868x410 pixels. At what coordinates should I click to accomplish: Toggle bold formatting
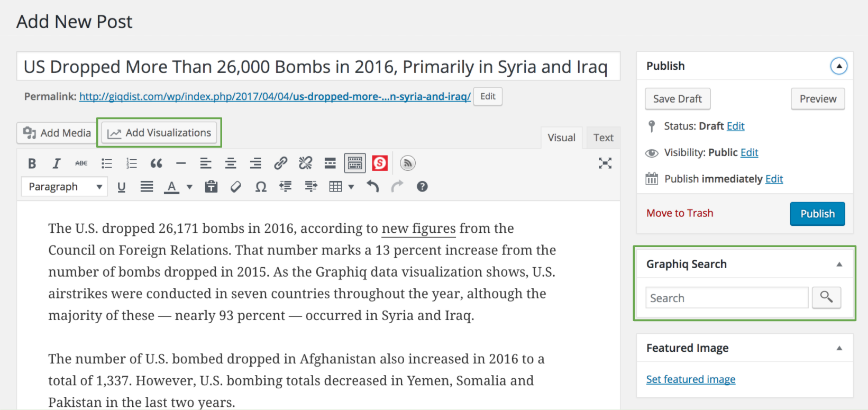click(32, 163)
